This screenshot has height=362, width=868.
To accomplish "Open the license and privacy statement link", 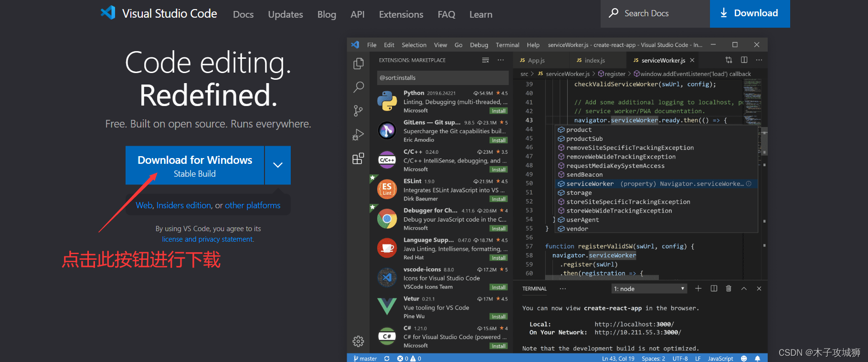I will pyautogui.click(x=208, y=239).
